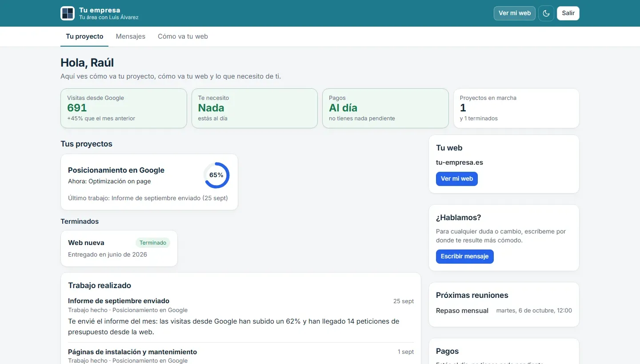Go to the Cómo va tu web tab
The image size is (640, 364).
point(183,36)
